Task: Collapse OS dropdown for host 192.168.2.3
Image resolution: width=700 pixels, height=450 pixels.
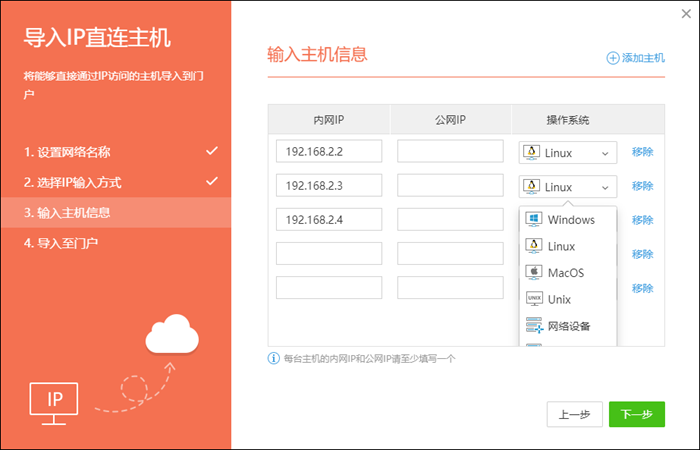Action: click(568, 187)
